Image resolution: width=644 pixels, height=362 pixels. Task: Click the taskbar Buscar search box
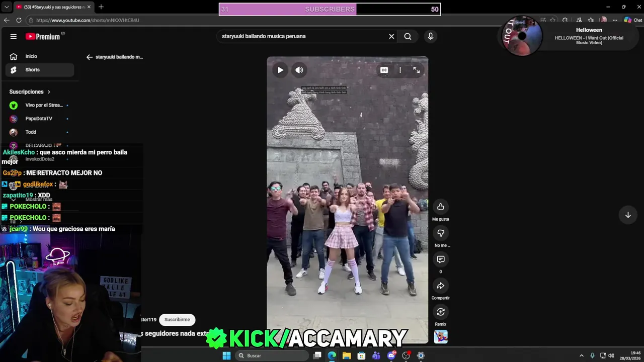272,355
